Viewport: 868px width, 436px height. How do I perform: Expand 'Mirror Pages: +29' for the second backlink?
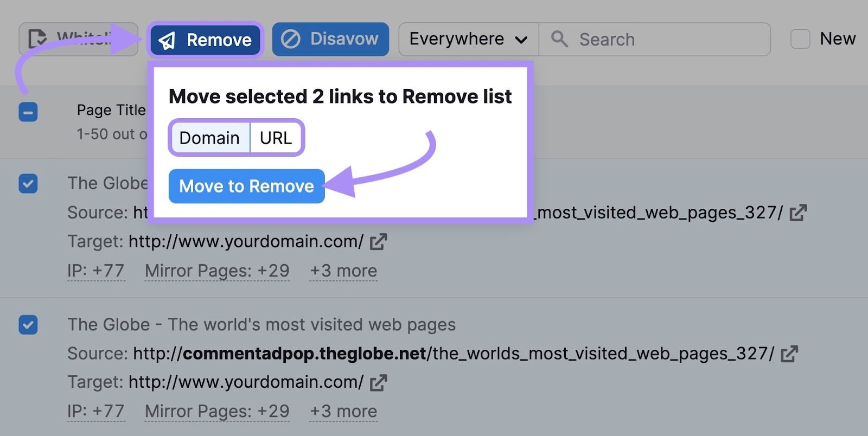click(216, 411)
